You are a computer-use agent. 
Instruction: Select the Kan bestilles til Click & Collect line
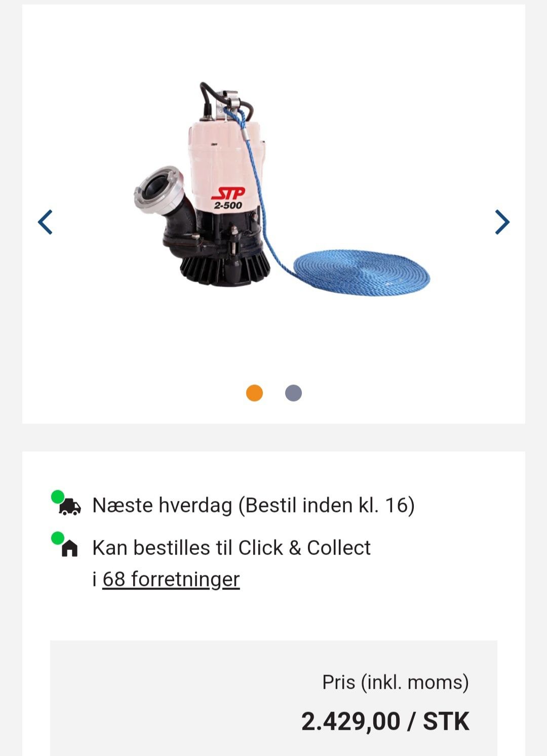click(231, 548)
